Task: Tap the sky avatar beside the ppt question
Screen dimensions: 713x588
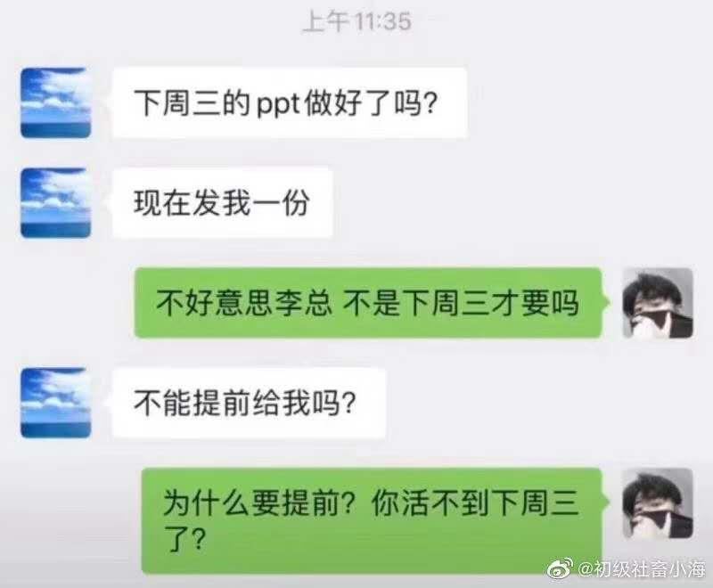Action: pos(56,102)
